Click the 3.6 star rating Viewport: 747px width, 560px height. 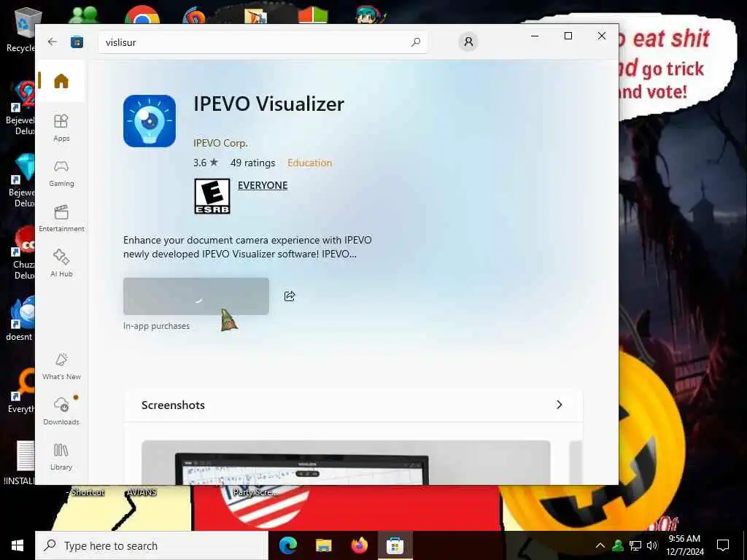(x=205, y=163)
